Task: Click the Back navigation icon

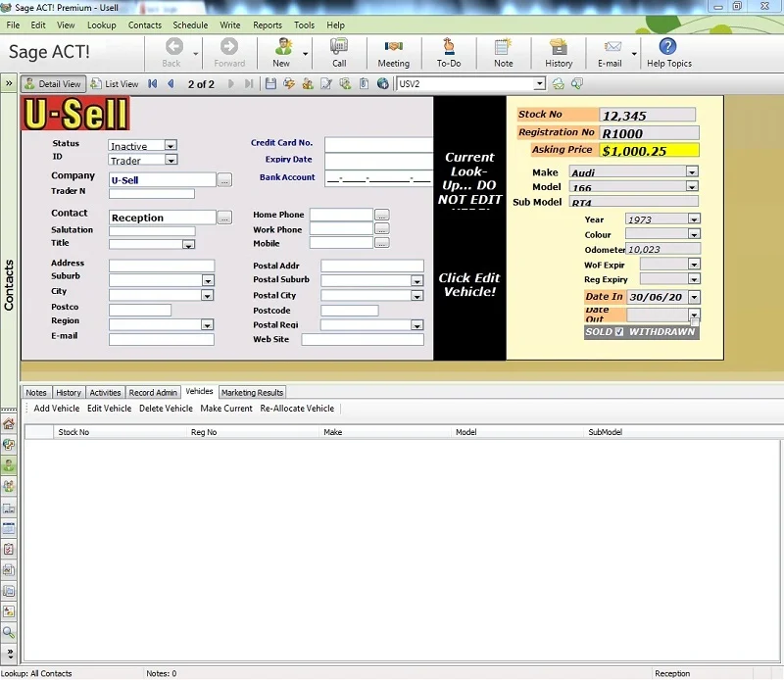Action: click(174, 46)
